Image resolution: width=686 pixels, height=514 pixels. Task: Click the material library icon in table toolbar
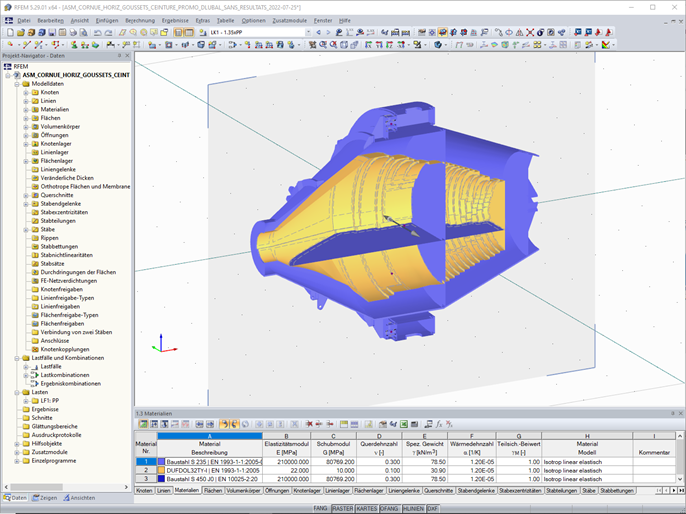click(382, 424)
